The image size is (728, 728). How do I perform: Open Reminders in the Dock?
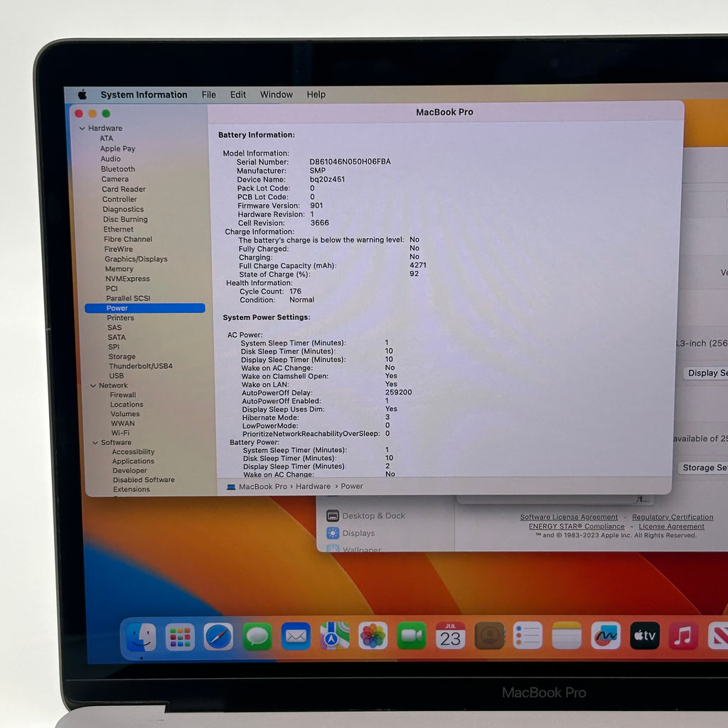[528, 635]
